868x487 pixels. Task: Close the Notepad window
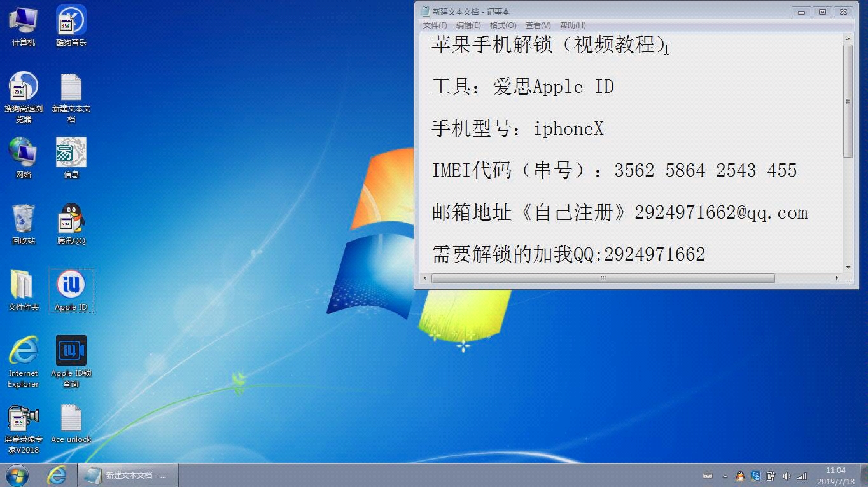843,11
